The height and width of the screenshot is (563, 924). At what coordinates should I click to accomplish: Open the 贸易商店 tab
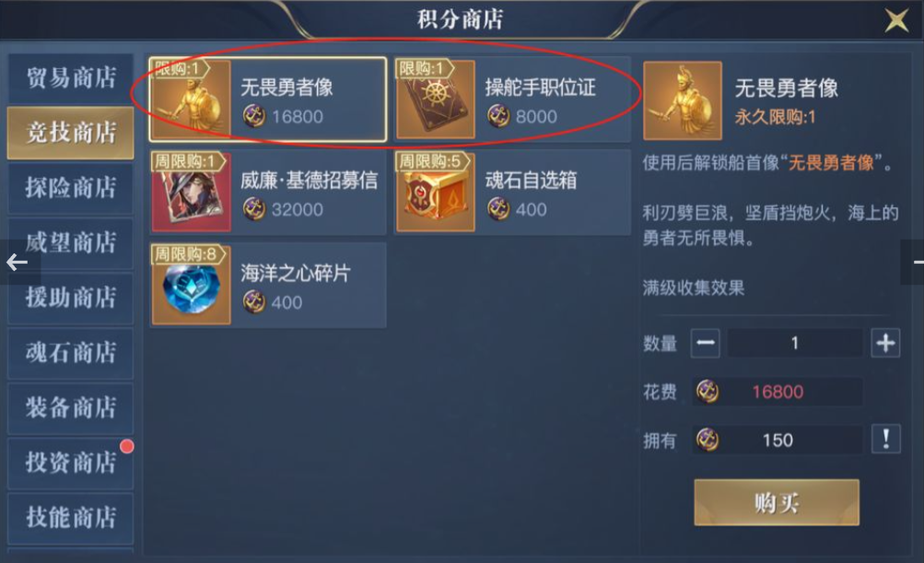click(x=70, y=77)
